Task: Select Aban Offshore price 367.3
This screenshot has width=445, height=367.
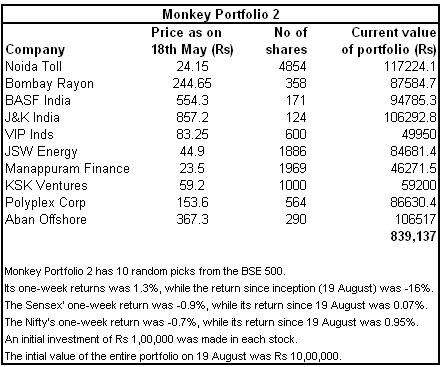Action: [x=192, y=219]
